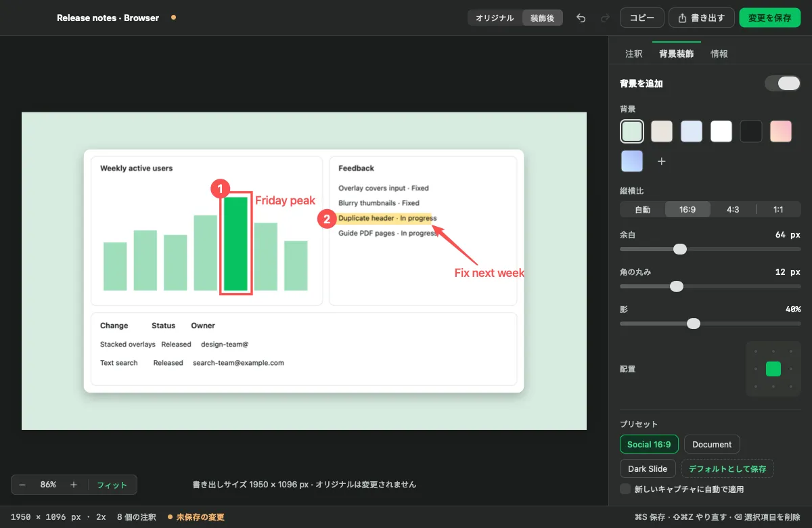Apply the Document preset
The height and width of the screenshot is (528, 812).
click(x=712, y=445)
